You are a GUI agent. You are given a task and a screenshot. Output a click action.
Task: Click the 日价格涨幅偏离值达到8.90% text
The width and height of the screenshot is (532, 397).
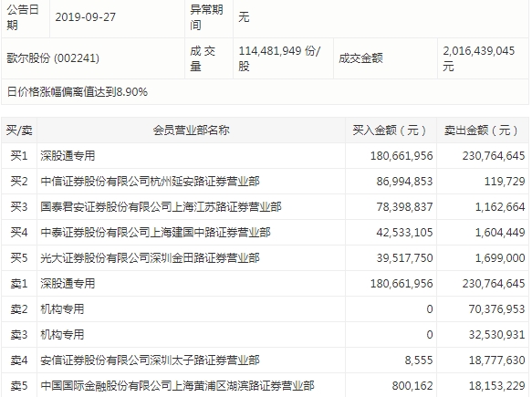click(x=78, y=91)
